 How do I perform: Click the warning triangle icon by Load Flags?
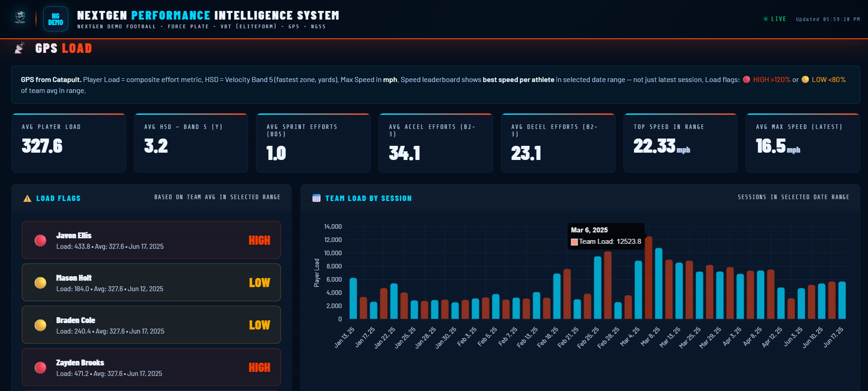[27, 199]
